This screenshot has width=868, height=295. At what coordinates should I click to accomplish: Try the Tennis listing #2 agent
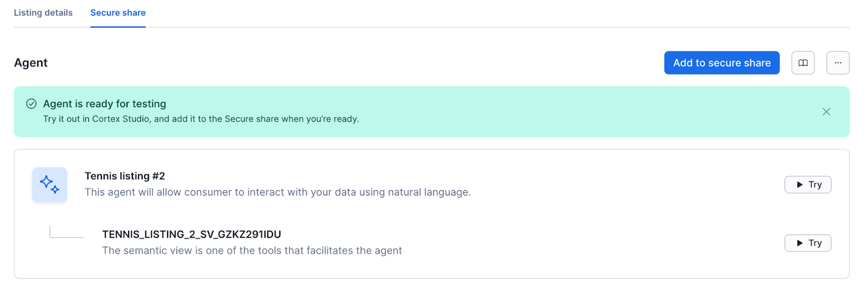point(808,185)
